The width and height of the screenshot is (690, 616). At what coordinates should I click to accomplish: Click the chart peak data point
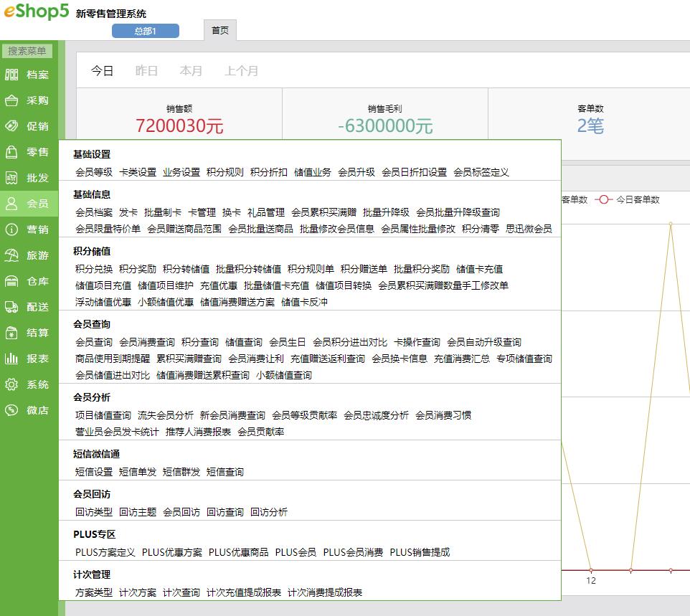671,224
